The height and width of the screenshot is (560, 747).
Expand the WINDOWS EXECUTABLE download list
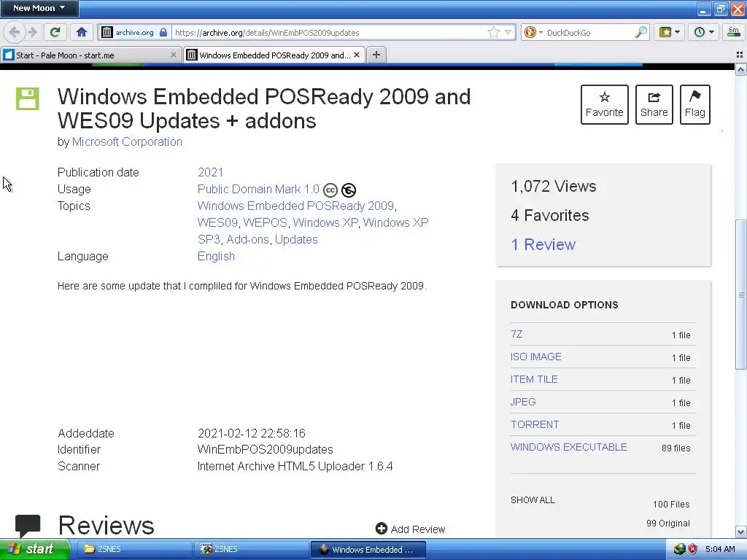point(569,447)
